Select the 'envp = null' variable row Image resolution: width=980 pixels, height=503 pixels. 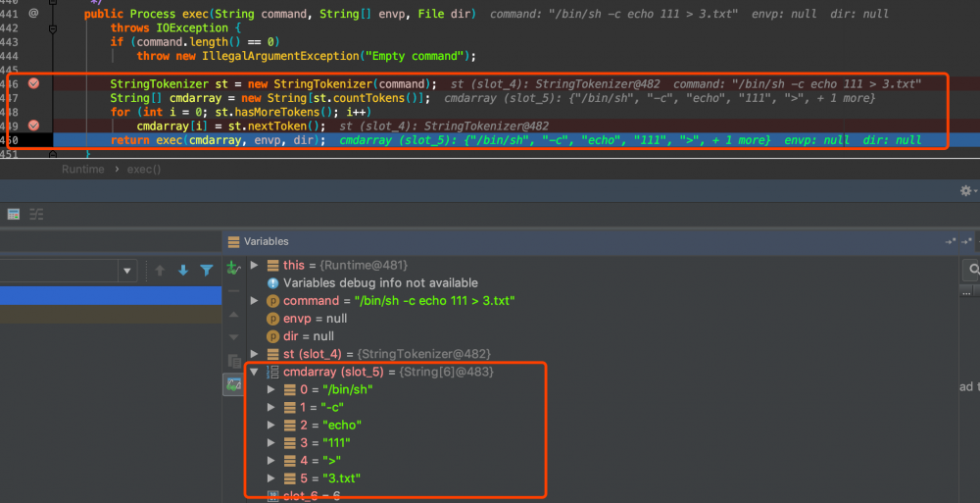click(x=316, y=319)
